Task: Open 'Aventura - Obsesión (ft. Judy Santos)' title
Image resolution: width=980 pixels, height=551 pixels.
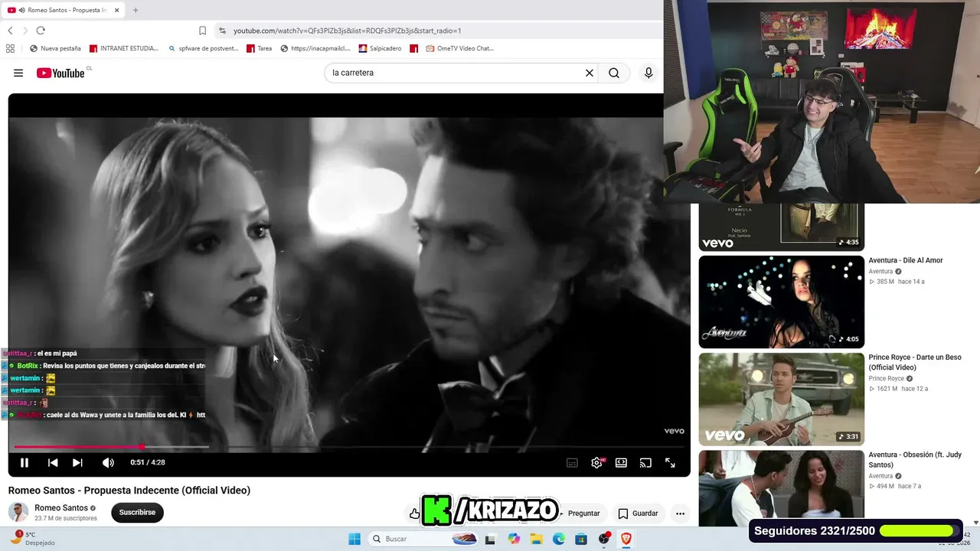Action: (x=914, y=459)
